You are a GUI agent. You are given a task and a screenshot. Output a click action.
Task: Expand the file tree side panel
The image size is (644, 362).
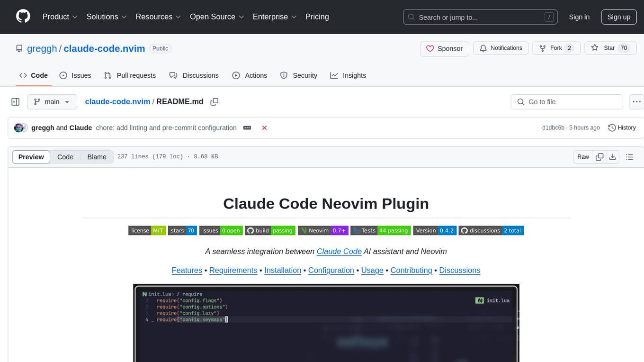pyautogui.click(x=16, y=102)
